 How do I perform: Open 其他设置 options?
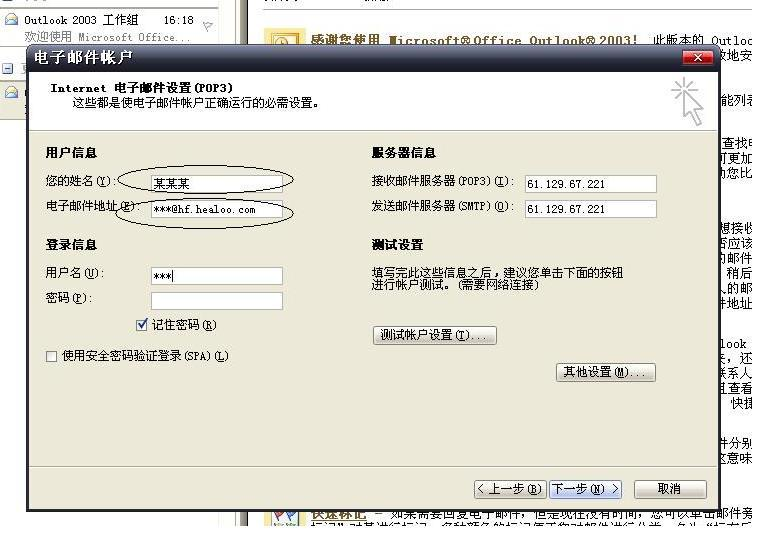[x=605, y=372]
